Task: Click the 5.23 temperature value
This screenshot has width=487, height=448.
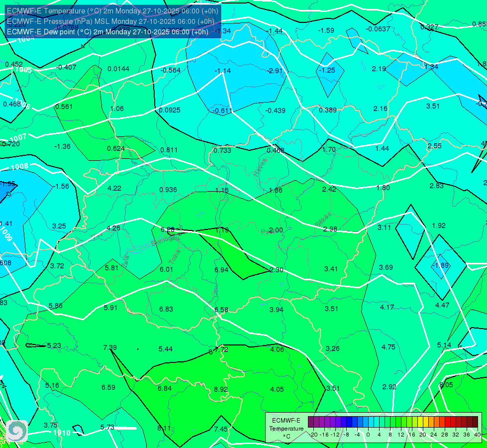Action: pos(54,346)
